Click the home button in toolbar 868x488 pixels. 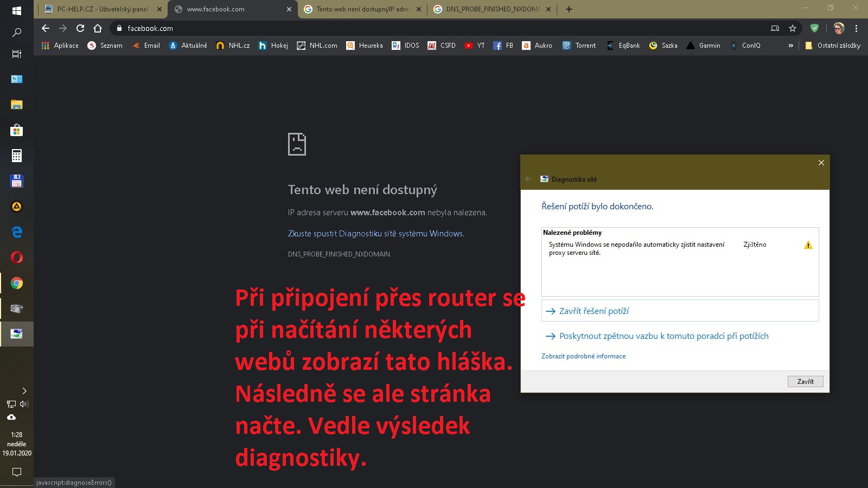[x=98, y=28]
